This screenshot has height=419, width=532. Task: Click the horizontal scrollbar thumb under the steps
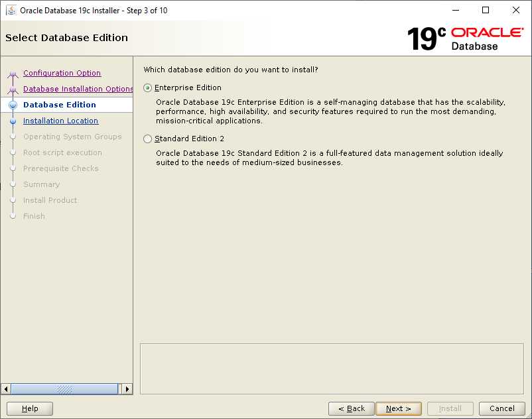pos(64,389)
